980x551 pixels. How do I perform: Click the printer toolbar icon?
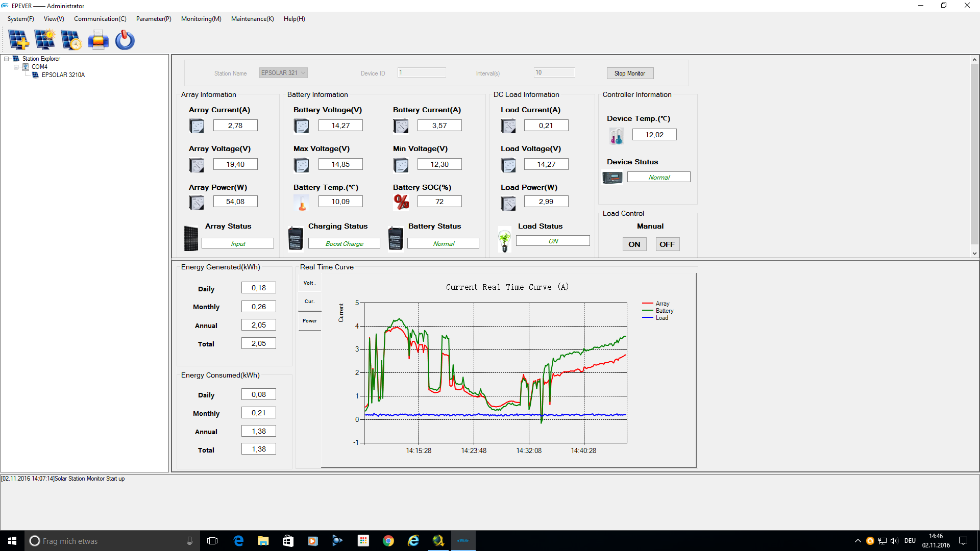[98, 40]
